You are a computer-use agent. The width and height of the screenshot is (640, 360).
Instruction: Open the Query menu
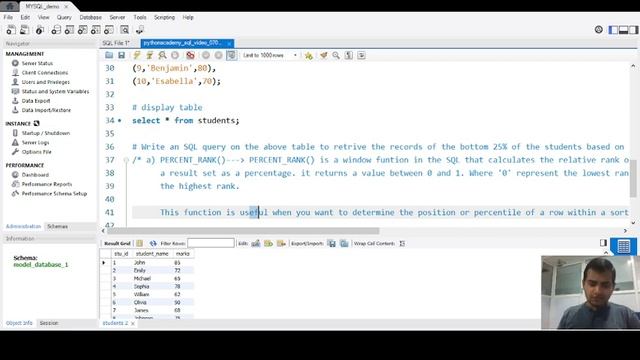64,18
